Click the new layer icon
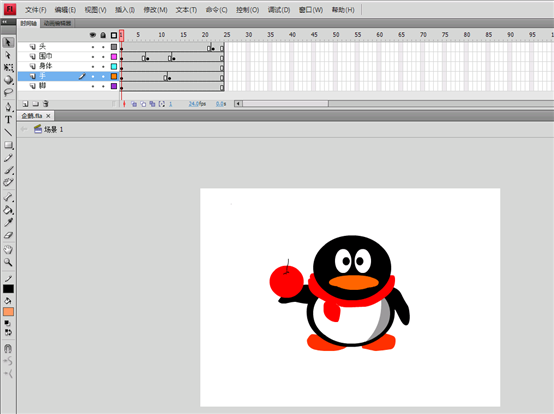The height and width of the screenshot is (414, 554). tap(25, 104)
